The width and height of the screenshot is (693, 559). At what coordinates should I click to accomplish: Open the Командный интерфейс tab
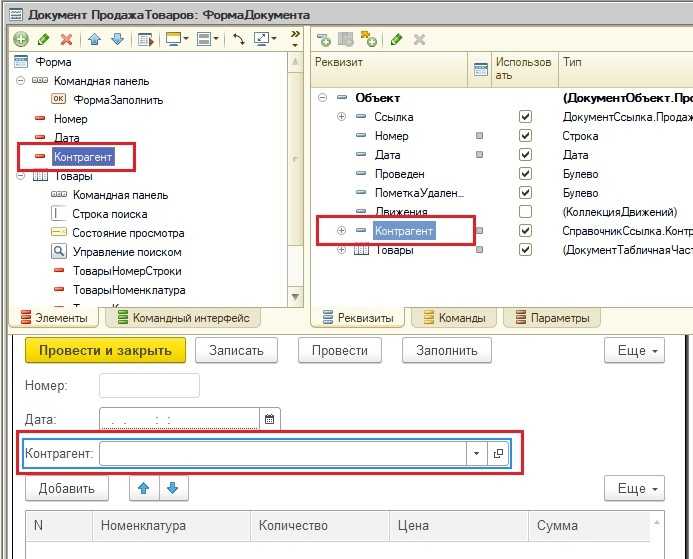(184, 318)
